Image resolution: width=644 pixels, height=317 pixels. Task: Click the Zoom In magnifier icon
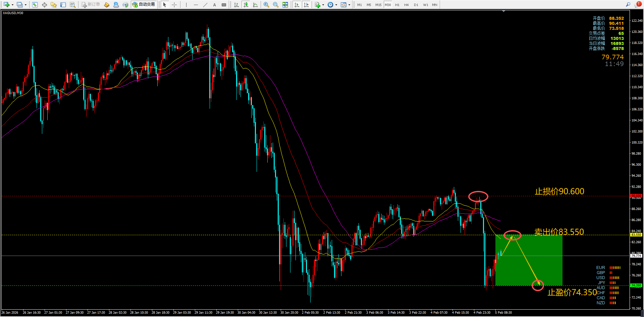(266, 5)
